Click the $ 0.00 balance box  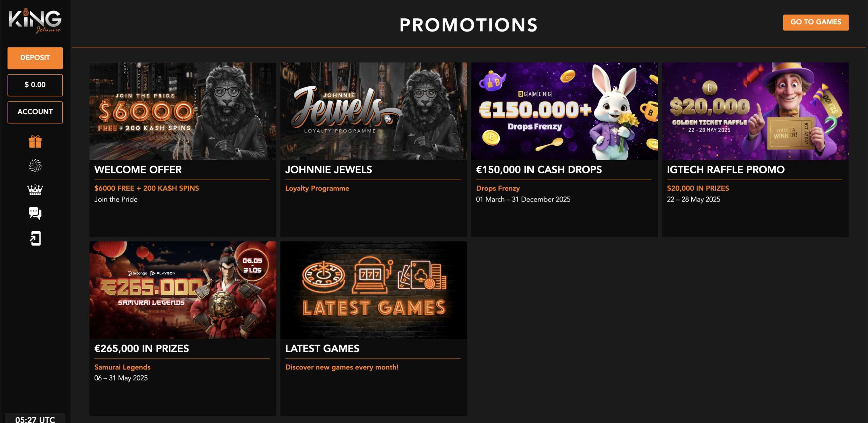35,85
